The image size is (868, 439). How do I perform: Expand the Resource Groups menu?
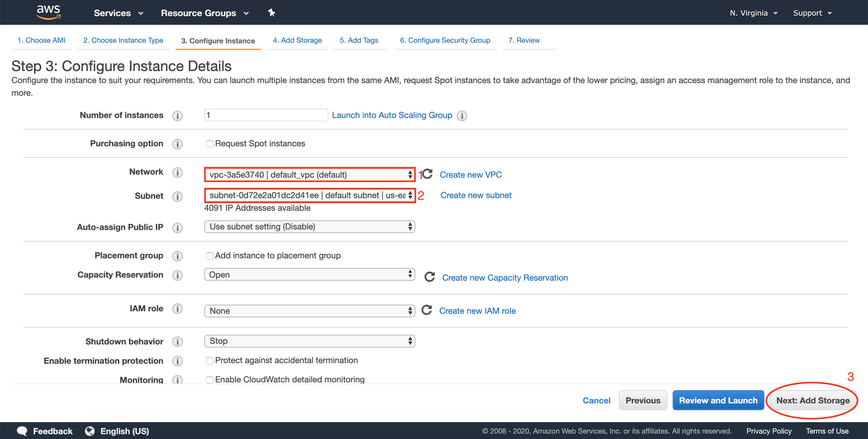205,13
